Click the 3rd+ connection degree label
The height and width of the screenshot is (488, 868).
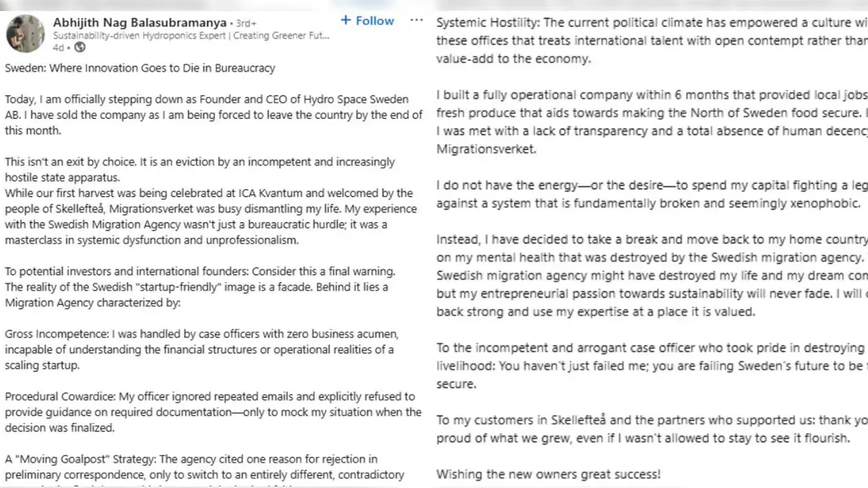(245, 22)
